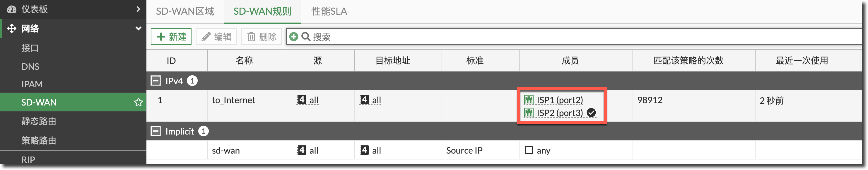This screenshot has height=170, width=868.
Task: Click the green plus search filter icon
Action: click(x=293, y=37)
